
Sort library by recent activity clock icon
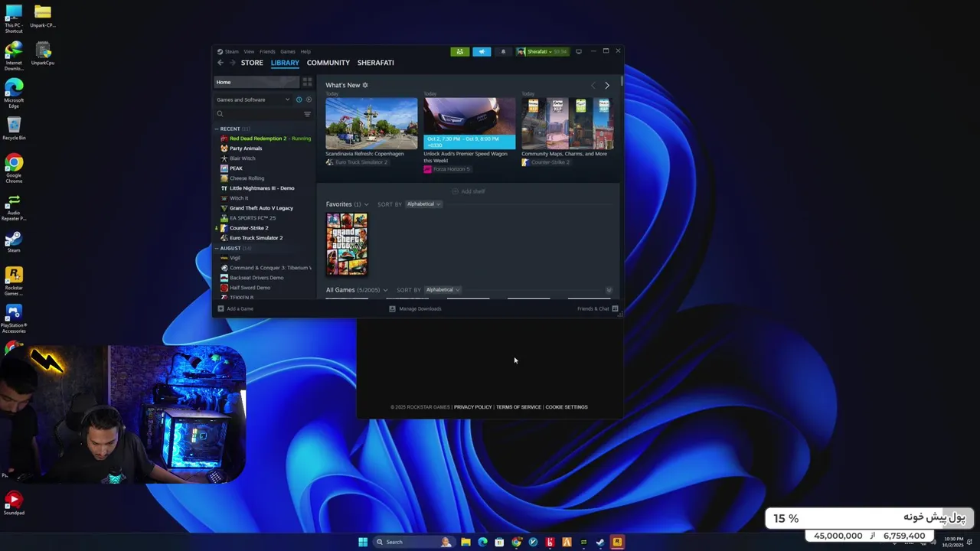pos(299,99)
